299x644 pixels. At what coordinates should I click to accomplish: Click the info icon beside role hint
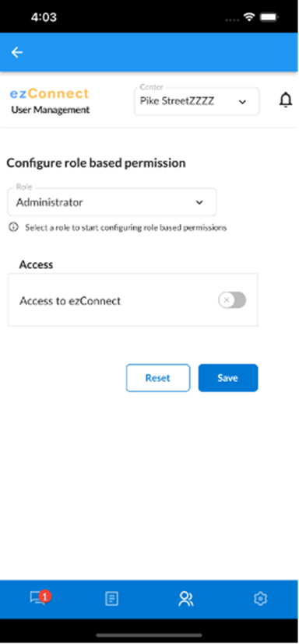pyautogui.click(x=13, y=227)
